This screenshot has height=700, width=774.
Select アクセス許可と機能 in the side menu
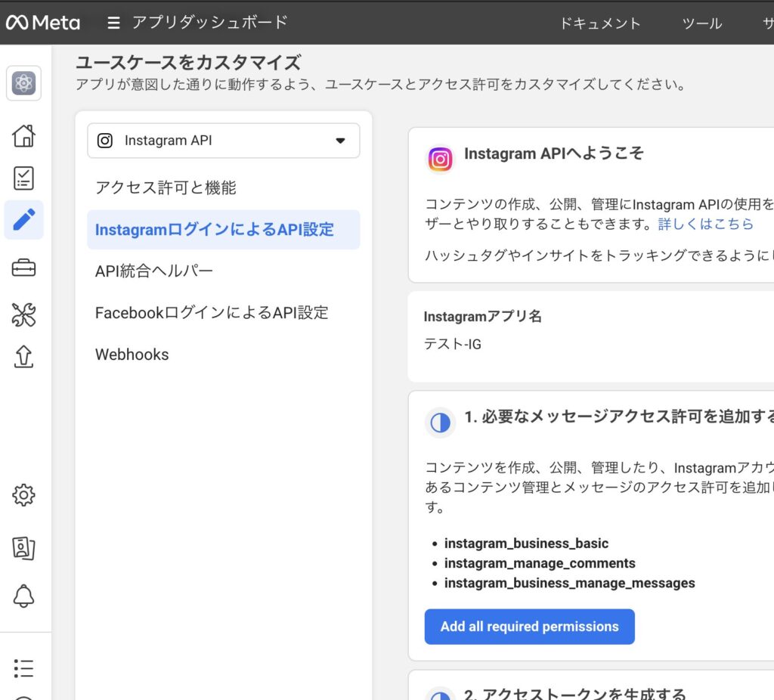166,187
